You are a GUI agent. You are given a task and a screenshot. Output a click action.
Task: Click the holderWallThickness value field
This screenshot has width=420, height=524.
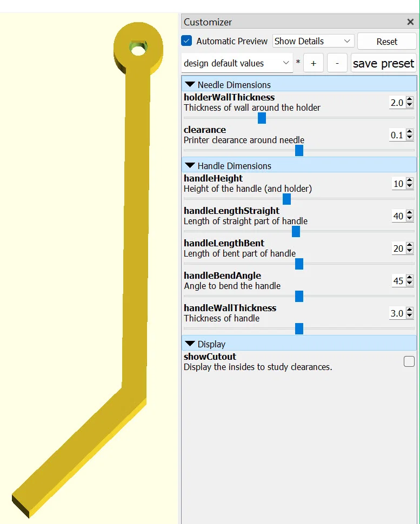tap(397, 103)
